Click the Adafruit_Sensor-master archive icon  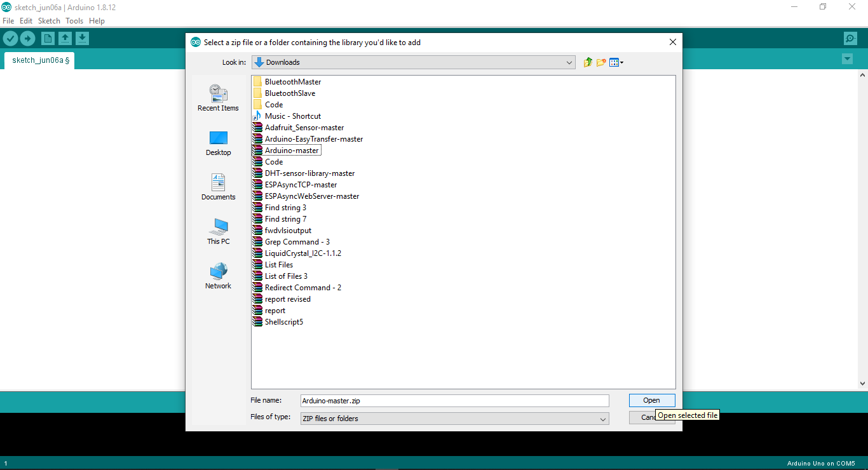click(257, 128)
